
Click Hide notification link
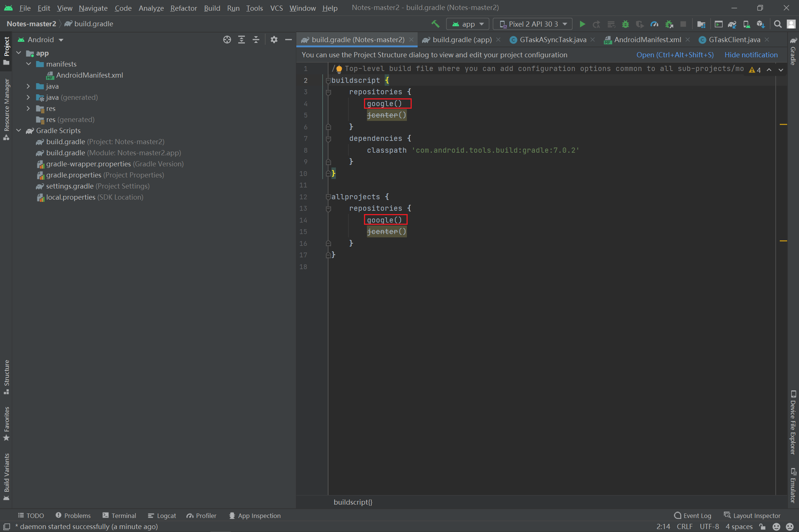tap(751, 55)
